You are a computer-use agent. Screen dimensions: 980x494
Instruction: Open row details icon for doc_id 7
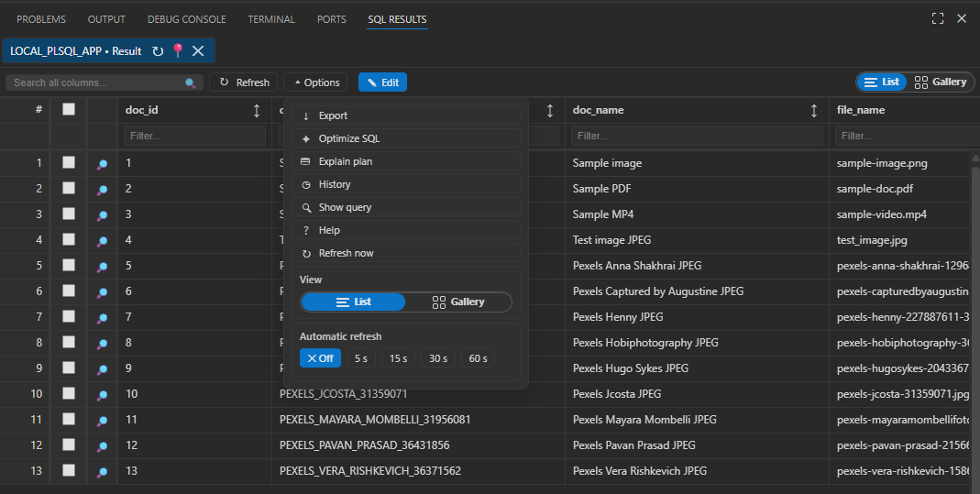pyautogui.click(x=102, y=318)
